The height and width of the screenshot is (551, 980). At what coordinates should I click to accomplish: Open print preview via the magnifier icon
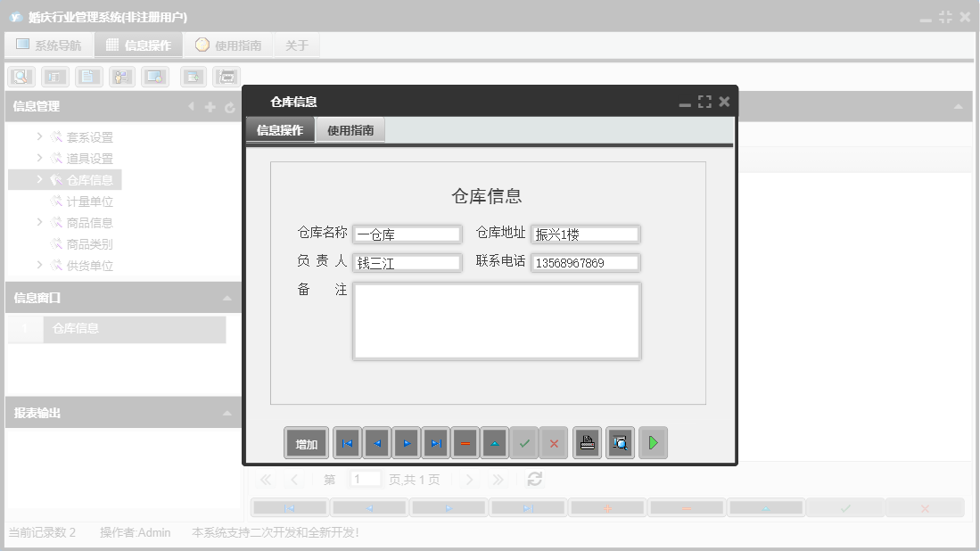click(x=620, y=442)
